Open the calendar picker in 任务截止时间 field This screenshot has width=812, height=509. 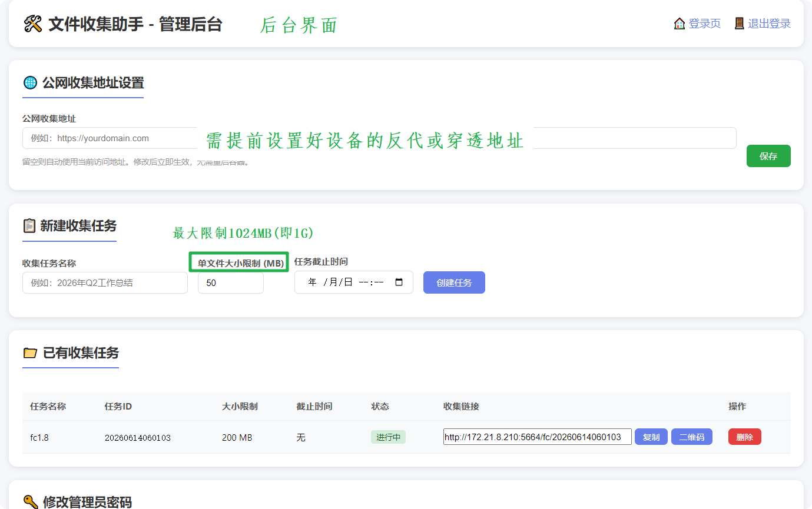coord(399,282)
